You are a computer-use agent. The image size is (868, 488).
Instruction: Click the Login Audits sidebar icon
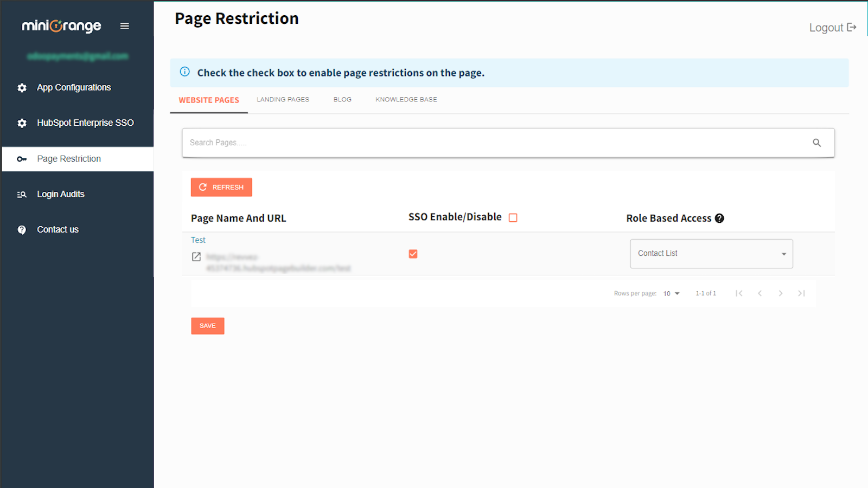21,194
